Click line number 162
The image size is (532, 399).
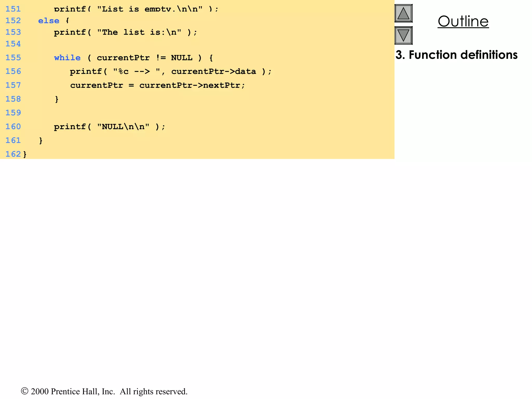coord(13,154)
